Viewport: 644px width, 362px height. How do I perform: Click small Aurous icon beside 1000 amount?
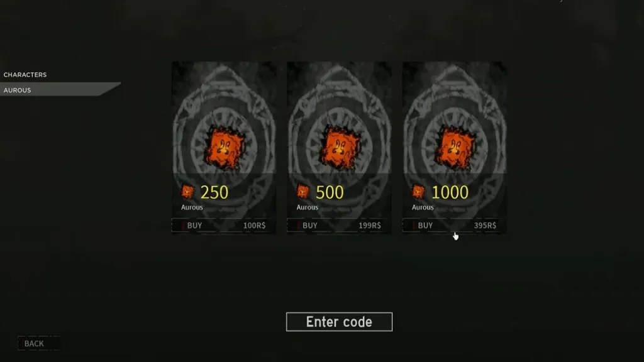418,192
